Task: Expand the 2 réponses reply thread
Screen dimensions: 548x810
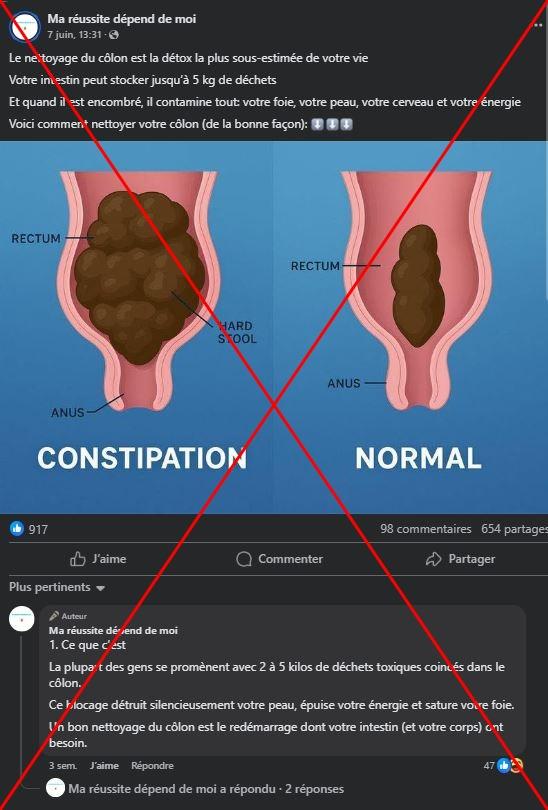Action: click(x=315, y=789)
